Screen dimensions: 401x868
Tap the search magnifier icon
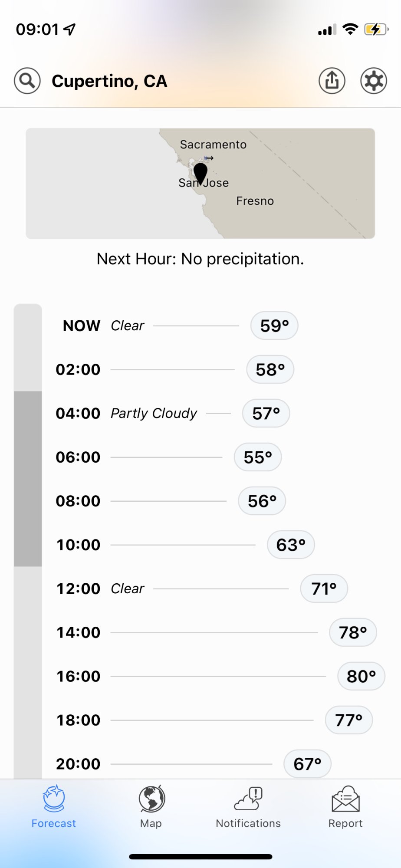click(x=27, y=81)
